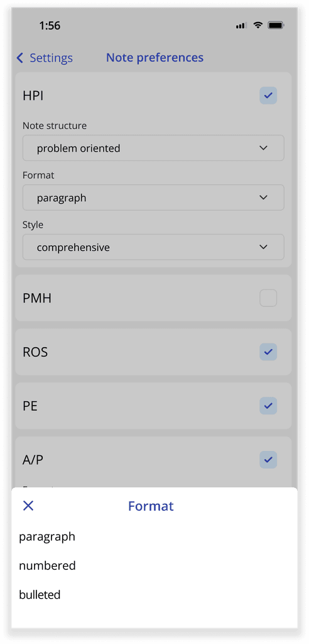Uncheck the PE section checkbox

[268, 406]
